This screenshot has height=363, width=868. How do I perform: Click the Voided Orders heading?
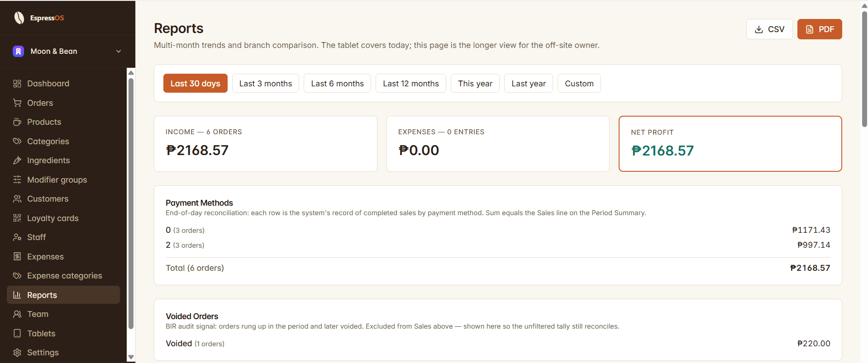[x=192, y=316]
